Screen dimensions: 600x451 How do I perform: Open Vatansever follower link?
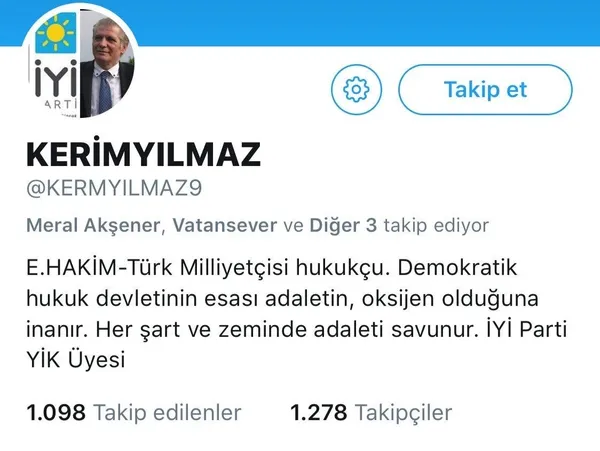225,225
